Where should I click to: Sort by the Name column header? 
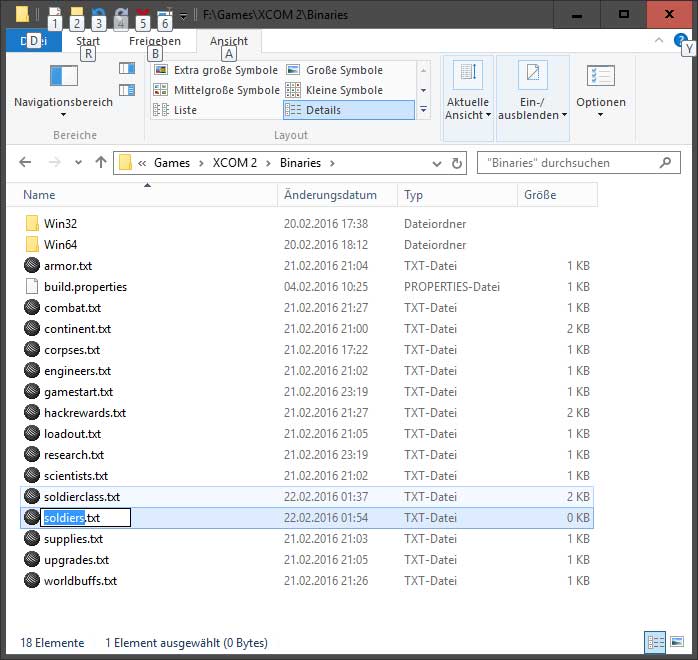[142, 195]
